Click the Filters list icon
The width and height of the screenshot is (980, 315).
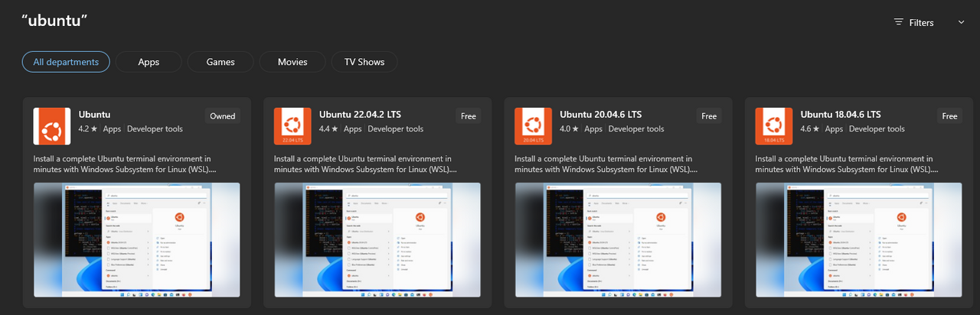point(899,22)
